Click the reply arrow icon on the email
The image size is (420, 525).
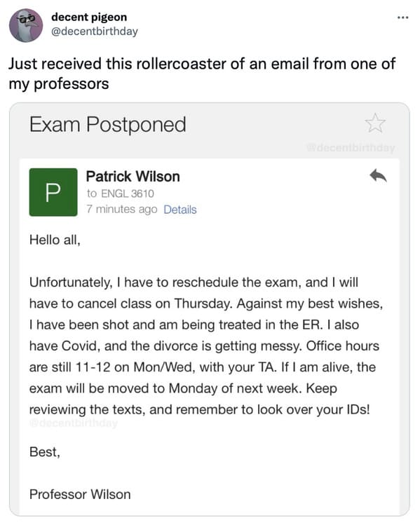[x=378, y=175]
